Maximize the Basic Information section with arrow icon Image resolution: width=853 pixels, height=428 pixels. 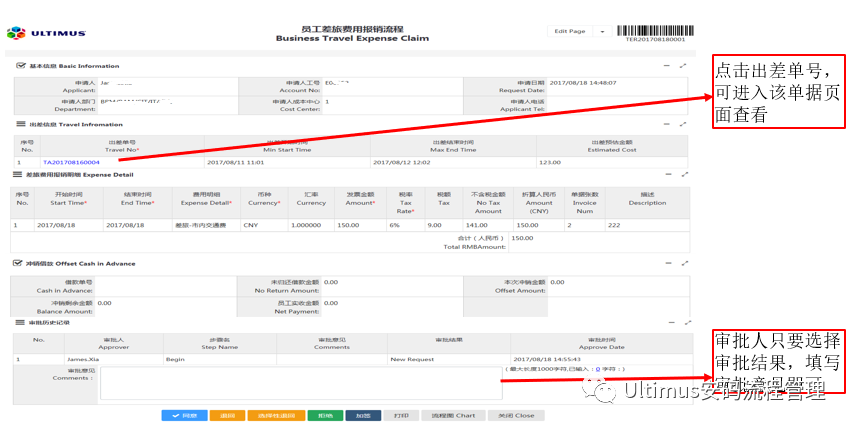click(683, 65)
